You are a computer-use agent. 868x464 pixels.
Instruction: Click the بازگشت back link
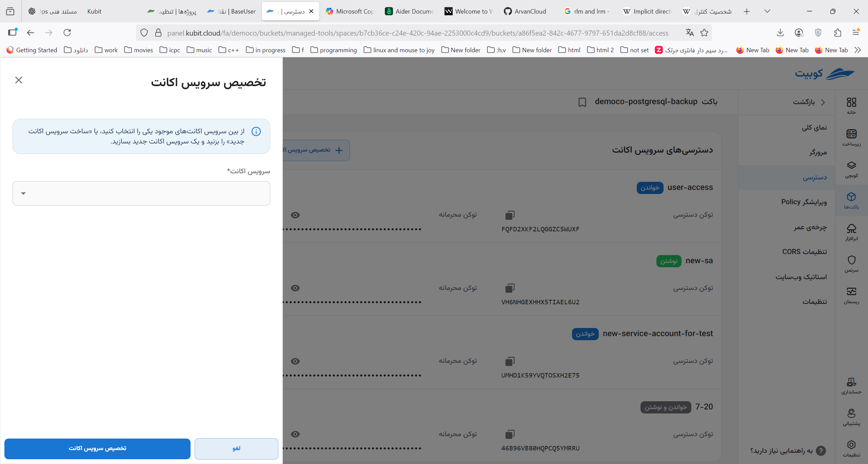coord(809,102)
